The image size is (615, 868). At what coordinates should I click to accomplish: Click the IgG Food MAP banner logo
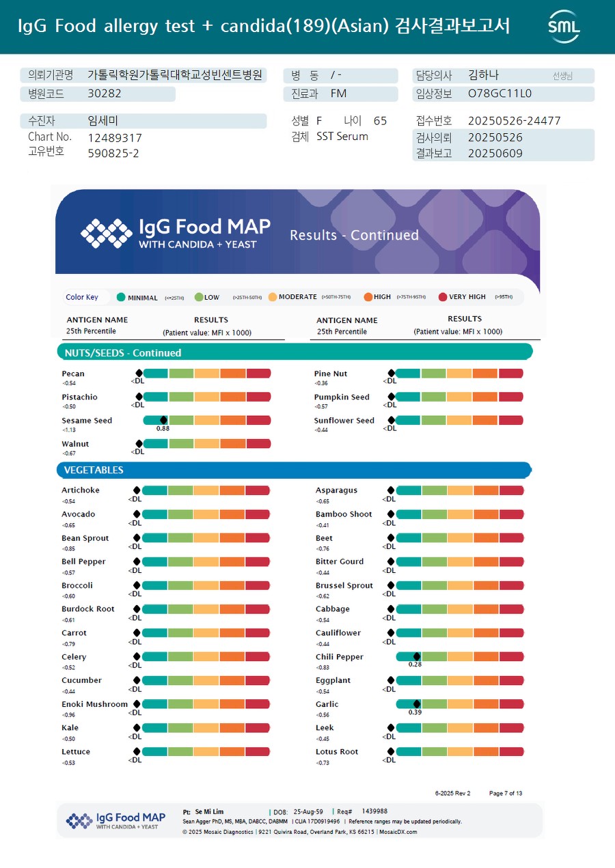[x=176, y=232]
